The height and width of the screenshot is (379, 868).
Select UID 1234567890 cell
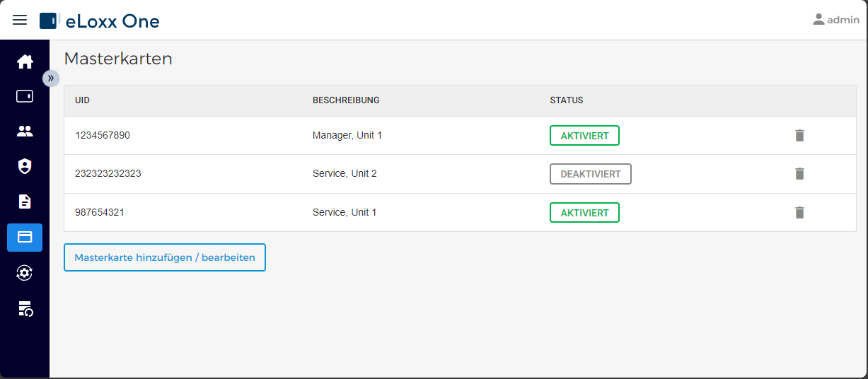coord(103,135)
